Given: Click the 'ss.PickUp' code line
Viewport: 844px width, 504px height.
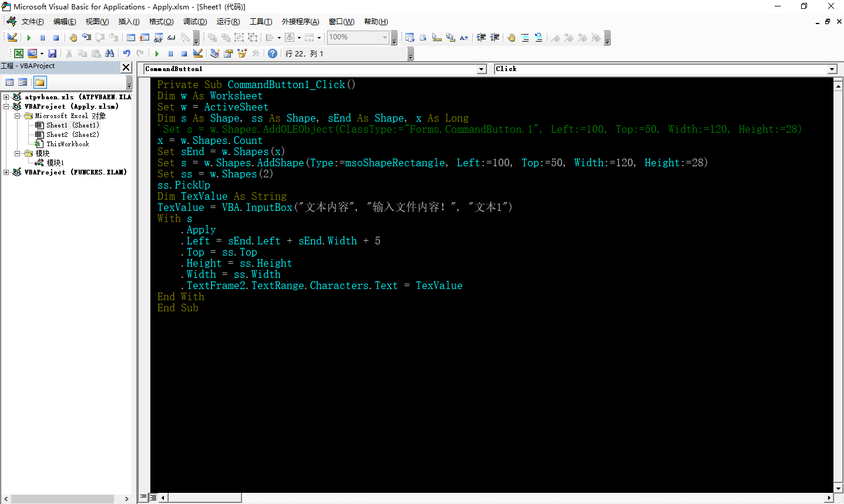Looking at the screenshot, I should click(x=184, y=185).
